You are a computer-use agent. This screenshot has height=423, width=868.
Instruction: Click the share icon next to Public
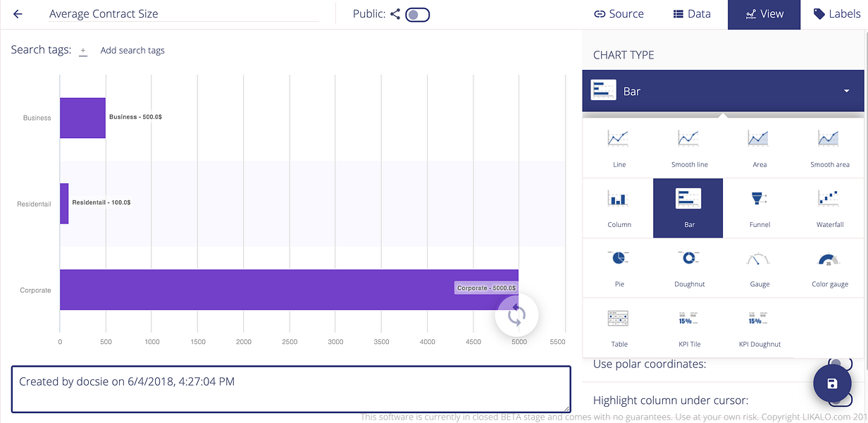pyautogui.click(x=395, y=14)
